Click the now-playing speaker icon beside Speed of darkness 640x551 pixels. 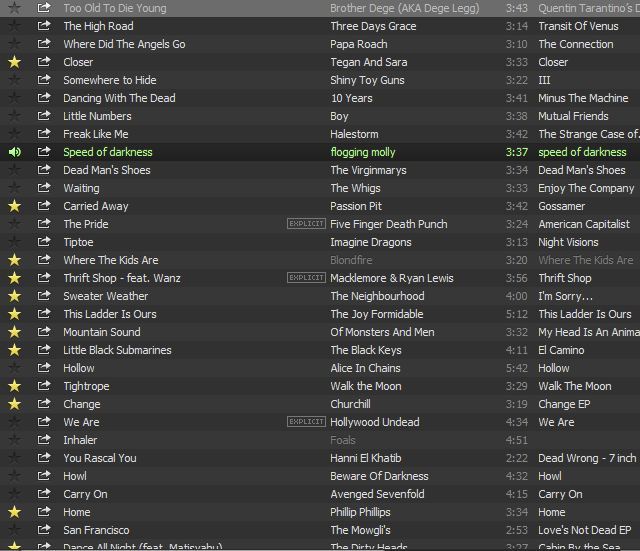[x=14, y=152]
